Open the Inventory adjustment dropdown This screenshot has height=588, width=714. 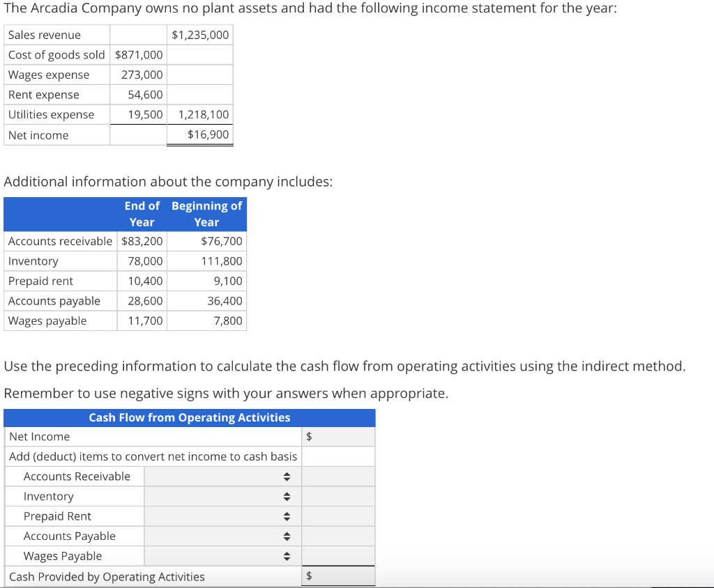222,497
